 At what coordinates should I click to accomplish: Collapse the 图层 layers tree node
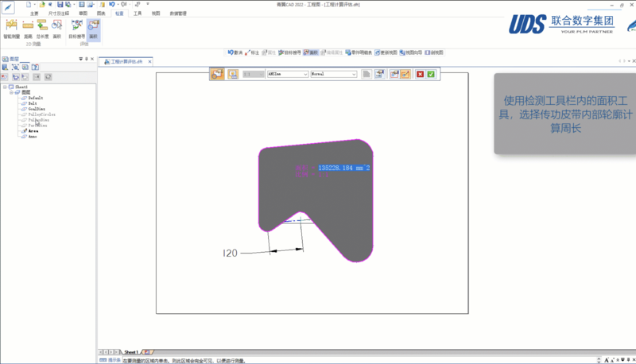point(11,92)
